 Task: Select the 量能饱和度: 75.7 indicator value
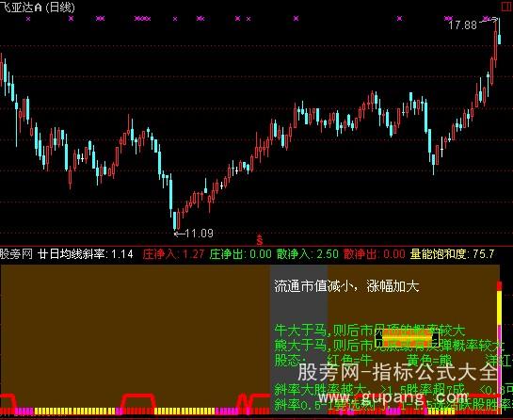(452, 254)
